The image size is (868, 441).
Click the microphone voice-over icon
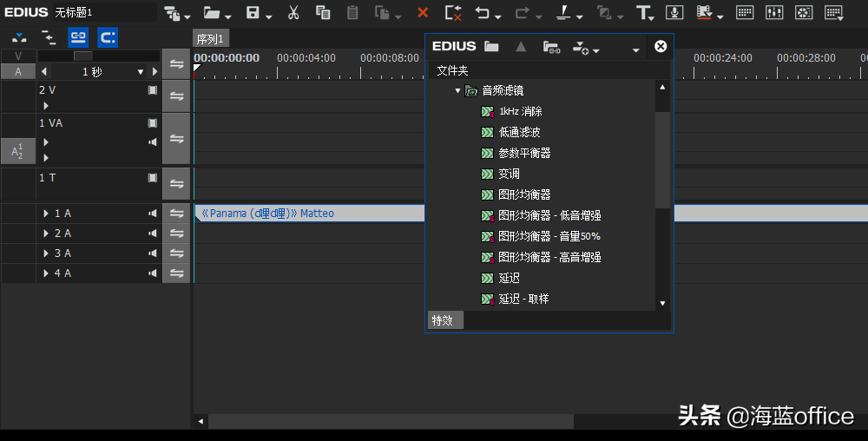point(674,12)
